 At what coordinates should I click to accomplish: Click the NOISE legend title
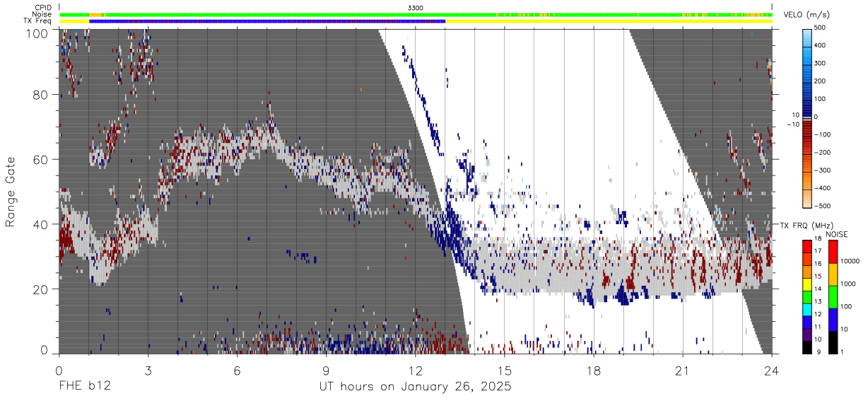click(x=837, y=234)
